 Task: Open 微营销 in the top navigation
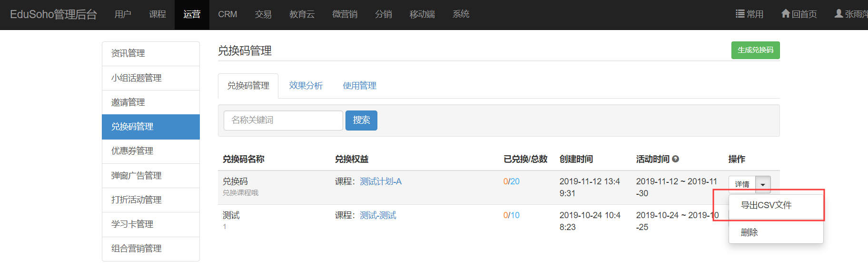tap(345, 14)
